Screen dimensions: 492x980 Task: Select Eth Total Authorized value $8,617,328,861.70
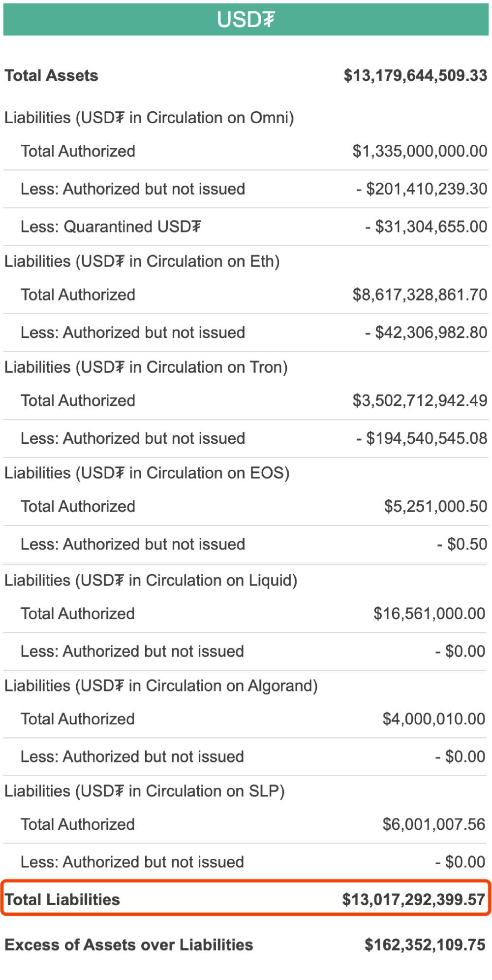click(420, 294)
